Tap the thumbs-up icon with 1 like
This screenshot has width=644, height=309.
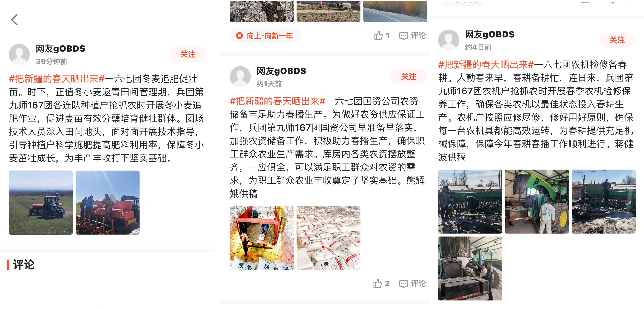(x=379, y=36)
